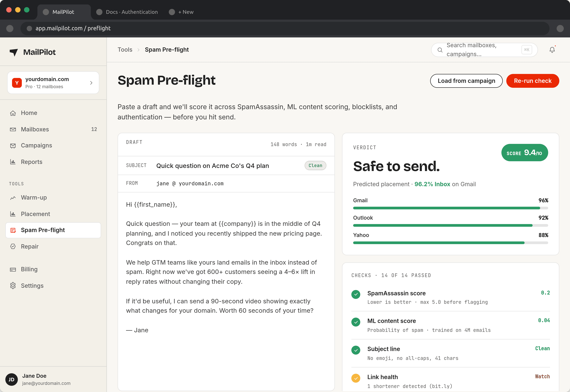Click the Mailboxes envelope icon

[13, 129]
